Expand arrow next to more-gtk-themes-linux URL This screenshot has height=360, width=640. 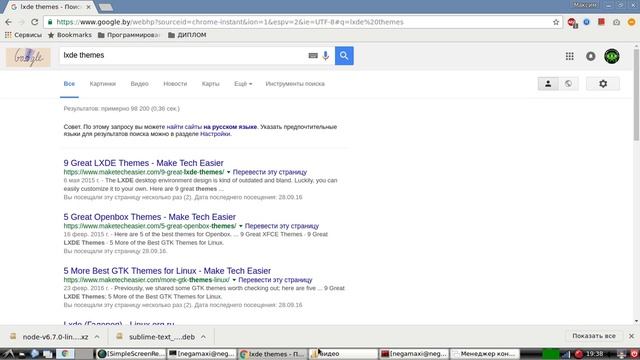(x=234, y=280)
